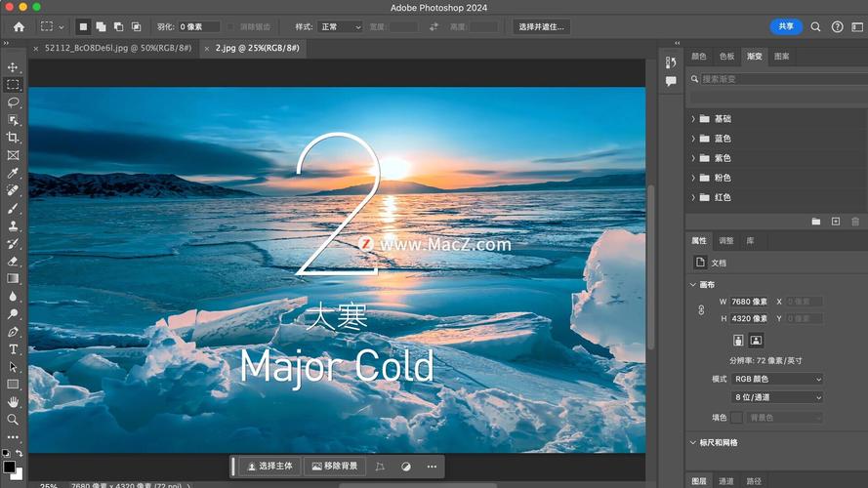Select the Horizontal Type tool
868x488 pixels.
click(x=13, y=349)
